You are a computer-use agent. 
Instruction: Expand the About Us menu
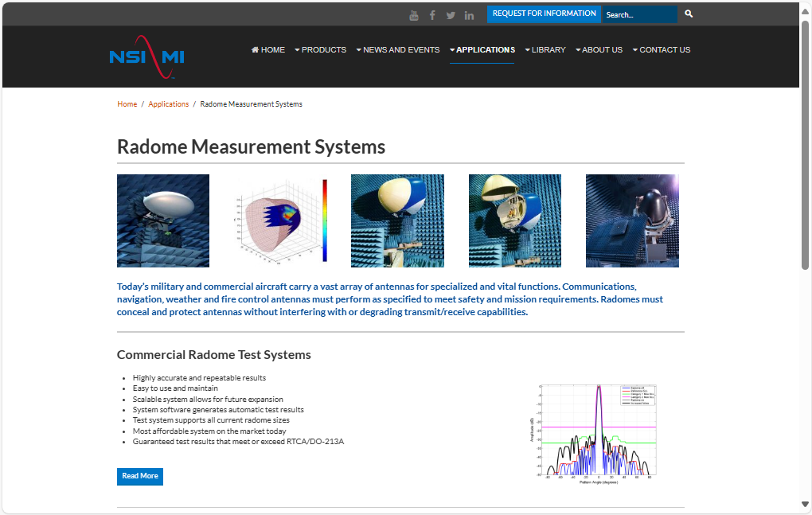tap(599, 50)
